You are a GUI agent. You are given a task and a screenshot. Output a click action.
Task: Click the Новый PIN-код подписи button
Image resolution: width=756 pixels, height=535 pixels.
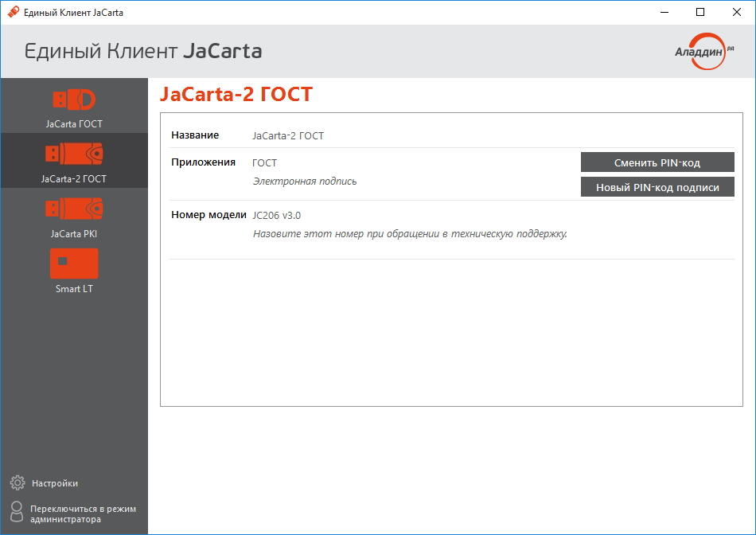(657, 187)
